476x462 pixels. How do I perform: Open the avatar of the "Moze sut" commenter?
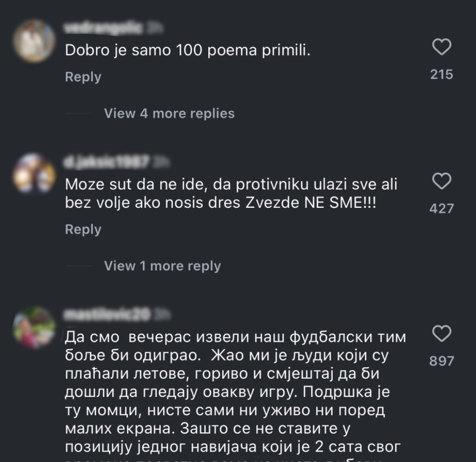pyautogui.click(x=33, y=173)
